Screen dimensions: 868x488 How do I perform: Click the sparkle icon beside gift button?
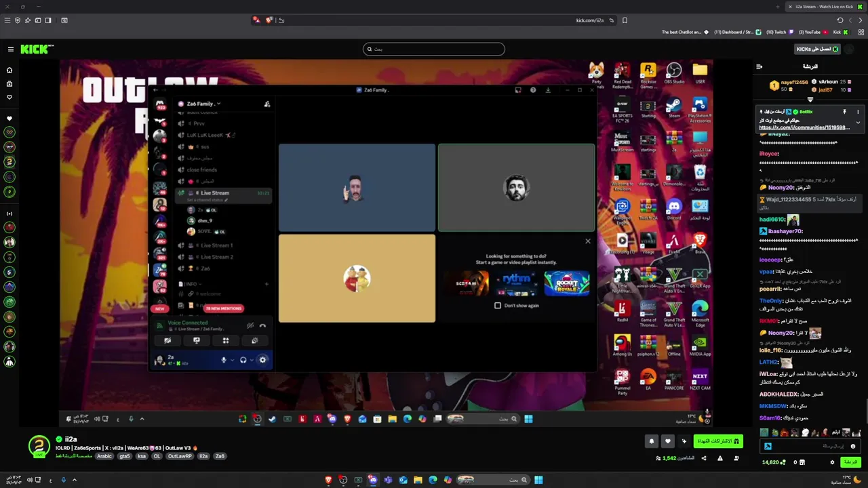tap(684, 441)
